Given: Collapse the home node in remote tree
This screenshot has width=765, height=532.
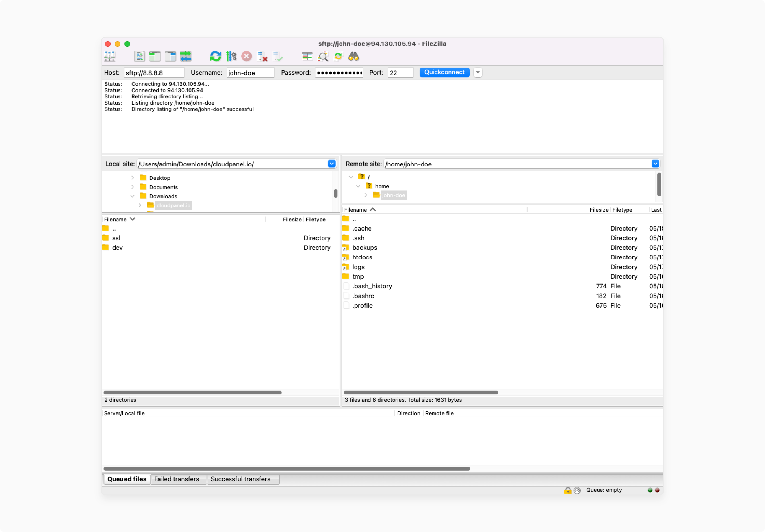Looking at the screenshot, I should (358, 186).
